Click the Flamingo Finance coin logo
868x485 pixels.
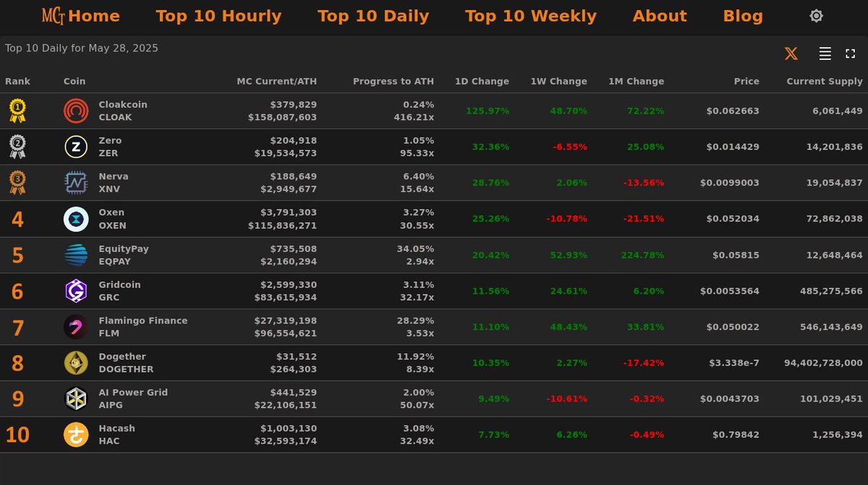coord(76,327)
